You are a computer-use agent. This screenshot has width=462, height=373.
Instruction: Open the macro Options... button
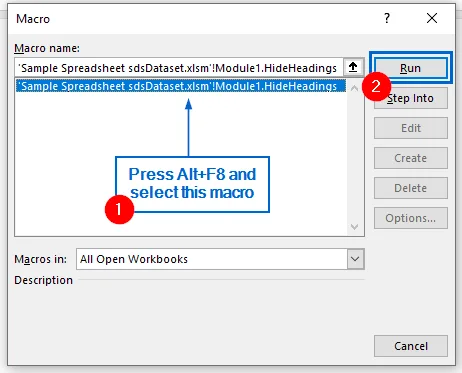[x=411, y=218]
